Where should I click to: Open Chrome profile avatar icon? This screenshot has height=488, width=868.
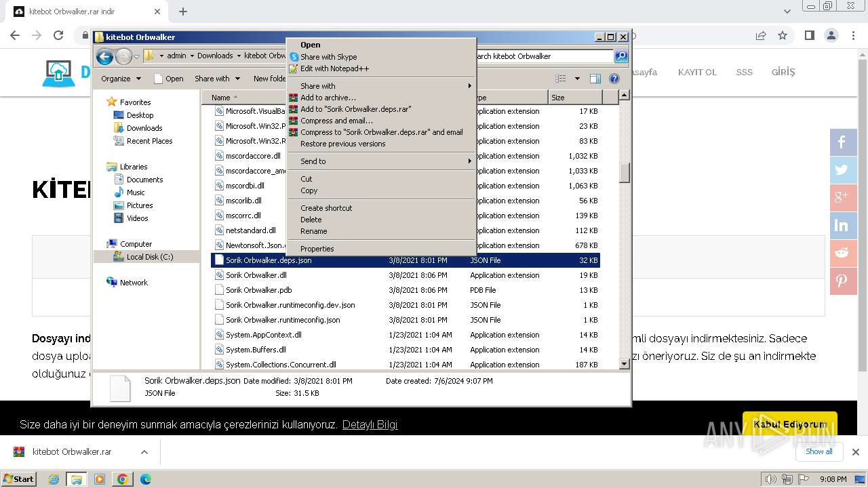pos(831,35)
